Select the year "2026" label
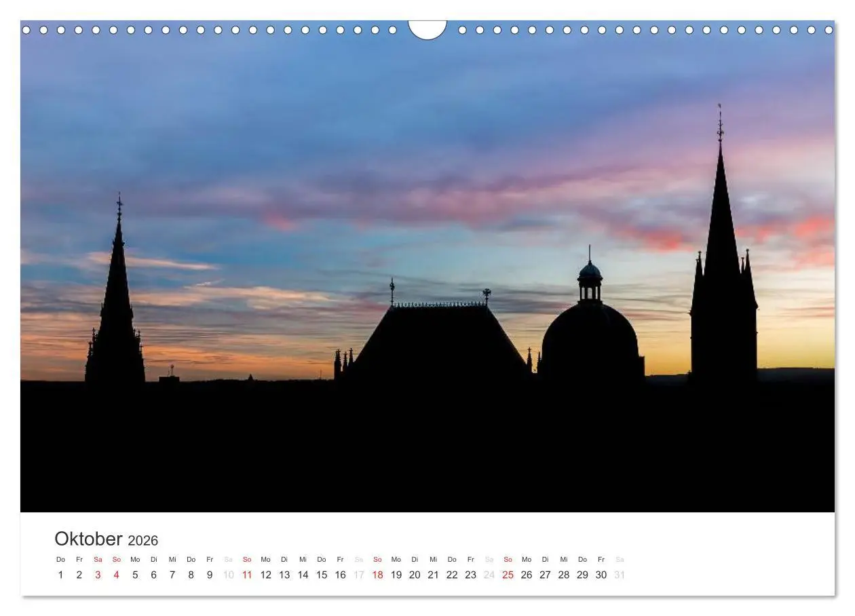855x616 pixels. click(143, 541)
